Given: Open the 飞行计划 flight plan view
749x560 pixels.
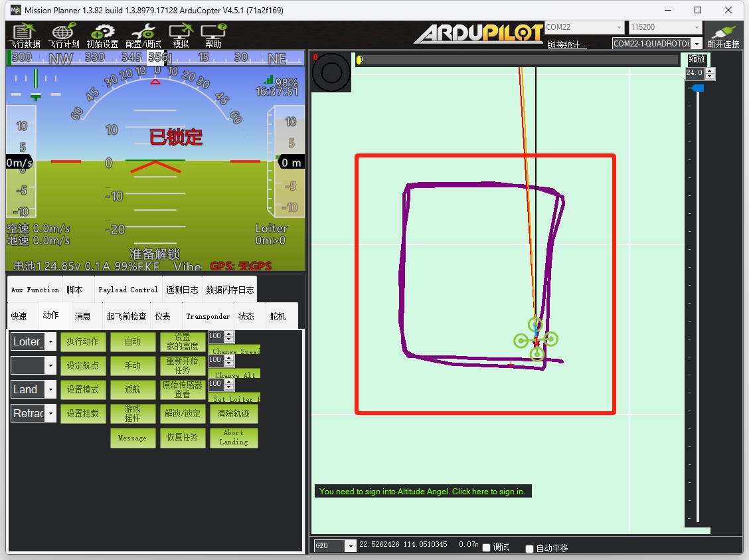Looking at the screenshot, I should pos(64,36).
